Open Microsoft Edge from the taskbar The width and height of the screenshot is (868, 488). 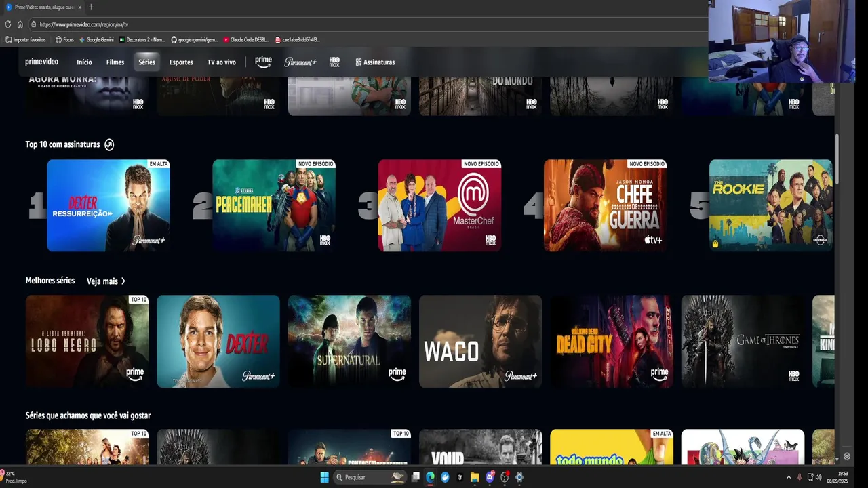tap(430, 477)
